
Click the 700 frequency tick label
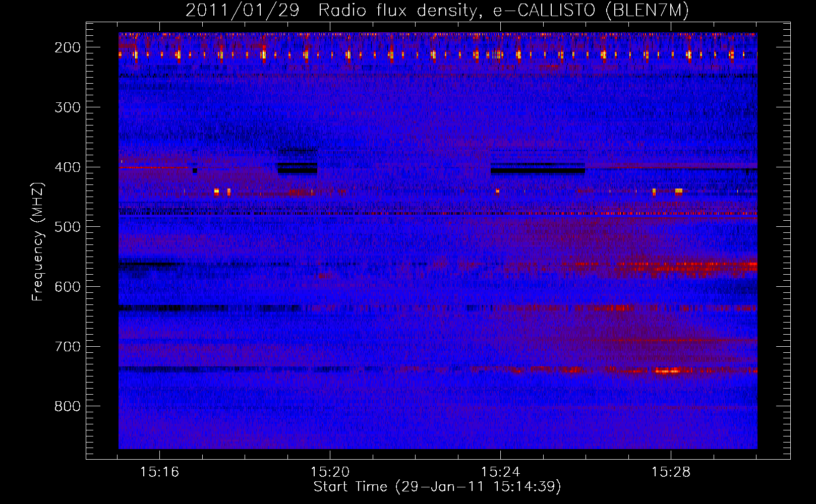68,347
